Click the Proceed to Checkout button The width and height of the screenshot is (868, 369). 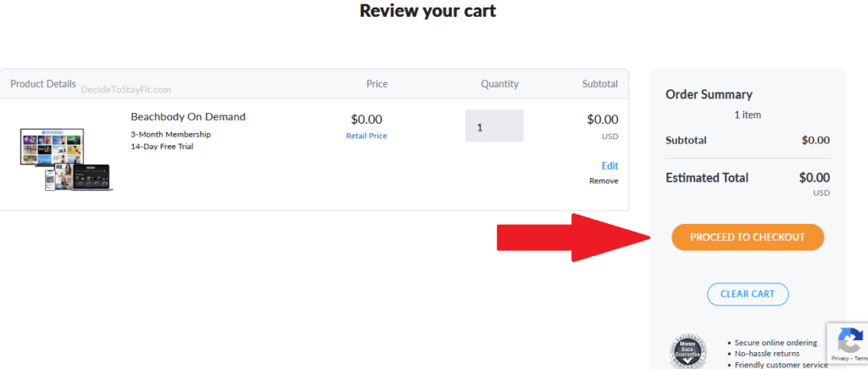coord(747,238)
